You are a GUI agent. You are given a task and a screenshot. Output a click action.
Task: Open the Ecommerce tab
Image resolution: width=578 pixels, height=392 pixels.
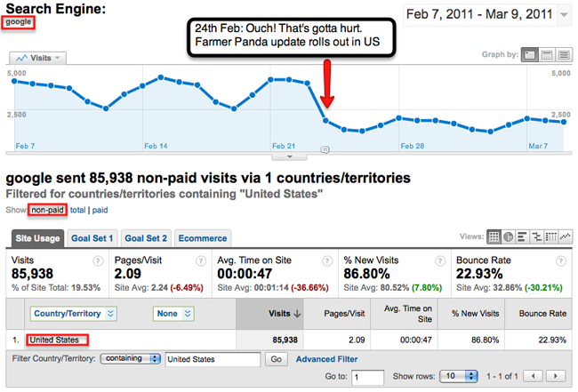[x=203, y=238]
